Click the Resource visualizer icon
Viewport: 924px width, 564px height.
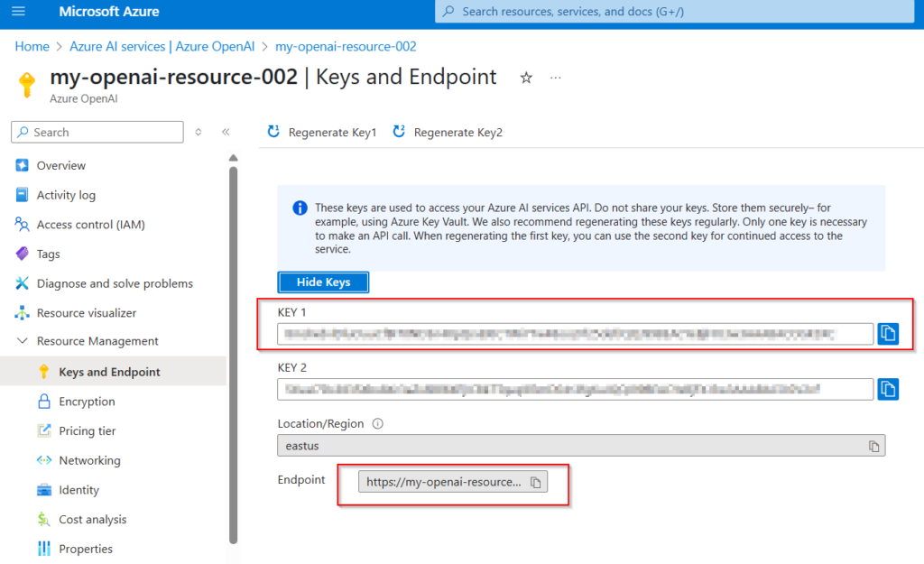(22, 312)
